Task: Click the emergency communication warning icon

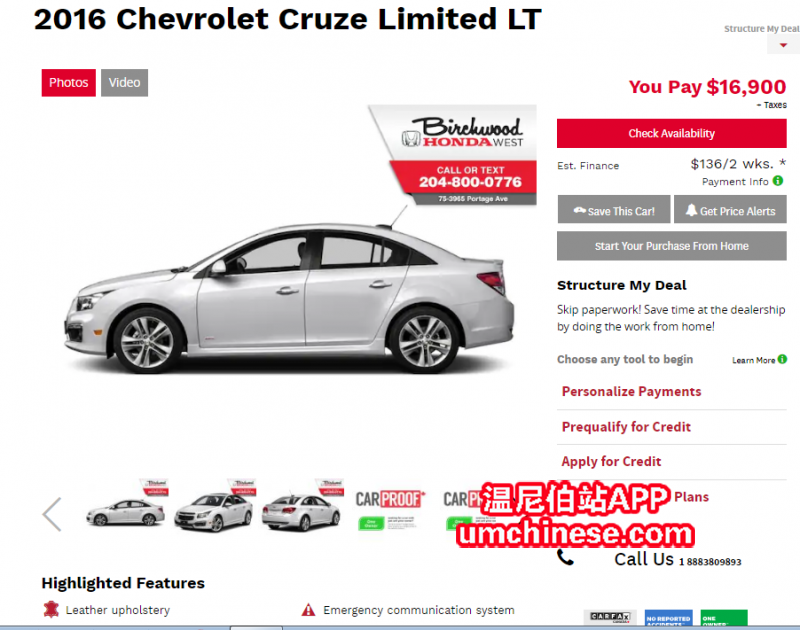Action: [x=308, y=610]
